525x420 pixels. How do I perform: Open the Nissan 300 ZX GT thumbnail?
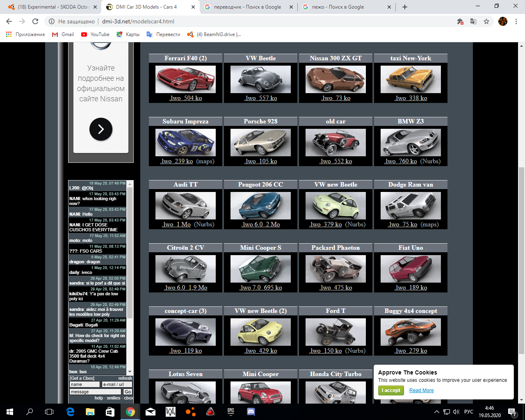click(x=336, y=79)
